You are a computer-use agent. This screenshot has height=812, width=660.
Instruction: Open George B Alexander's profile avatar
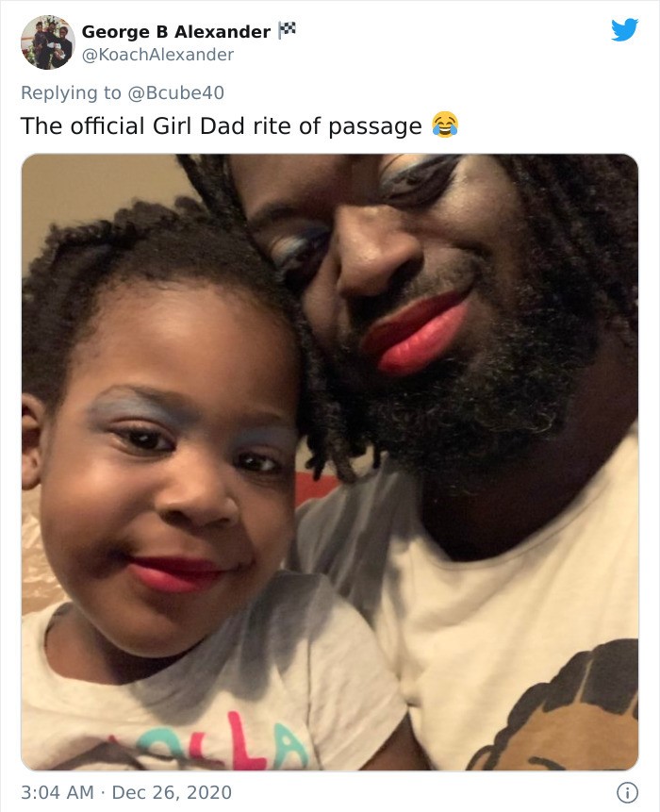48,42
